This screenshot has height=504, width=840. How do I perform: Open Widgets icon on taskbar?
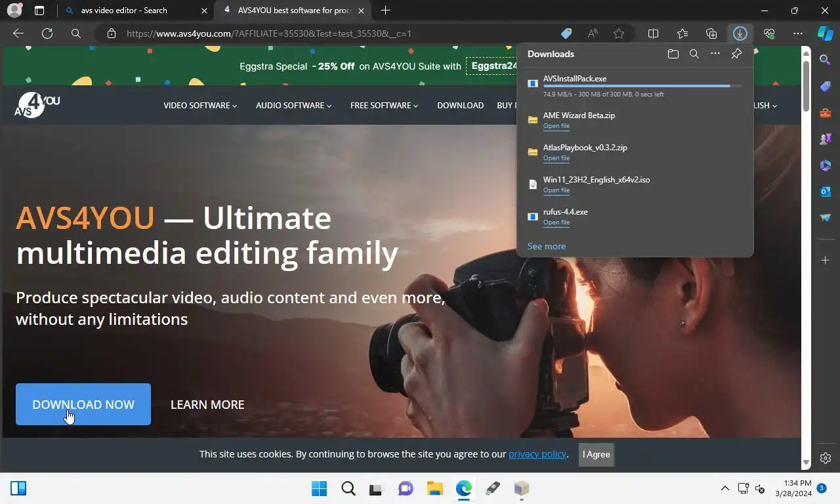(18, 488)
